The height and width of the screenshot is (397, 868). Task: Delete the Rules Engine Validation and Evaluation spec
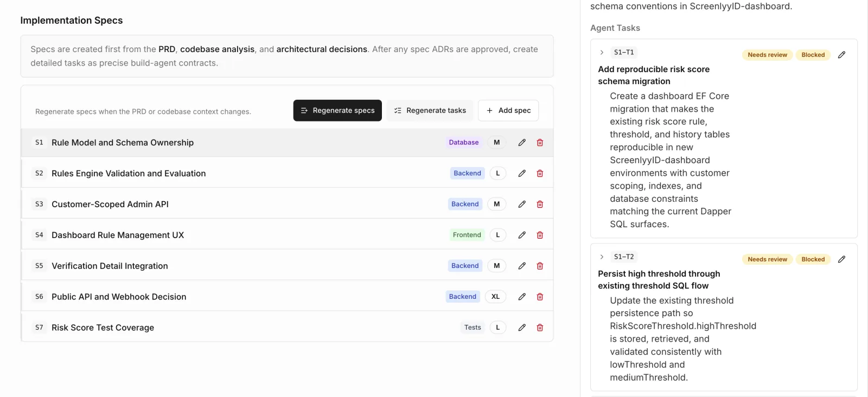(540, 174)
